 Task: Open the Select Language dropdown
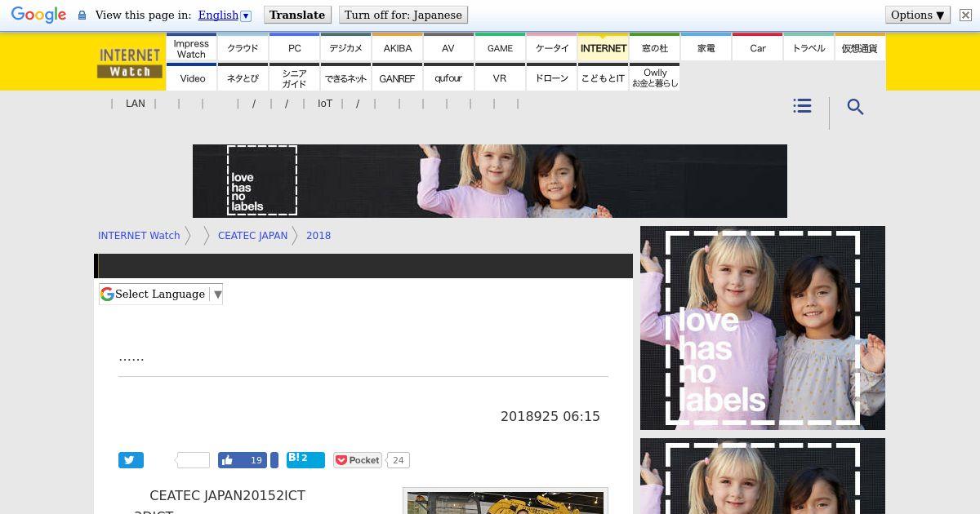(x=161, y=294)
